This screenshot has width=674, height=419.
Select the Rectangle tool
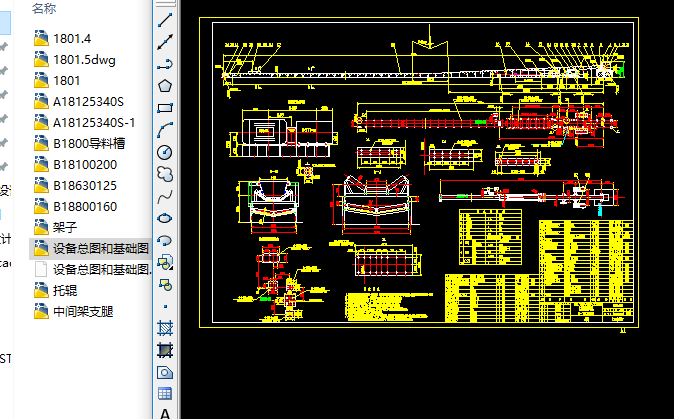pyautogui.click(x=165, y=108)
